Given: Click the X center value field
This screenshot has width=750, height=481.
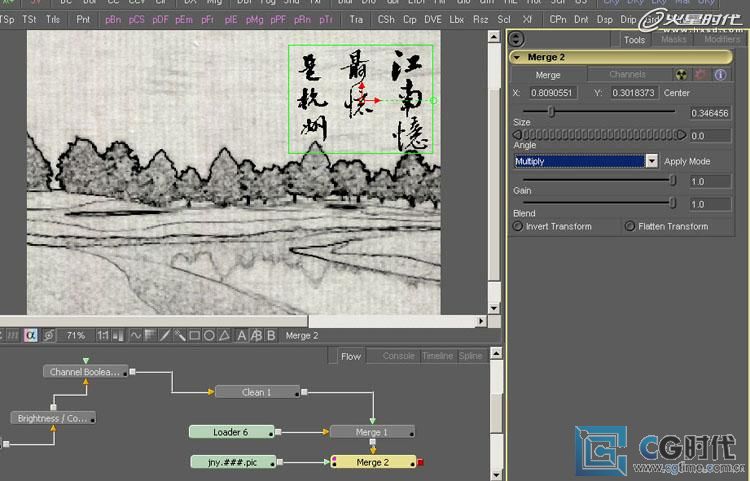Looking at the screenshot, I should [x=552, y=93].
